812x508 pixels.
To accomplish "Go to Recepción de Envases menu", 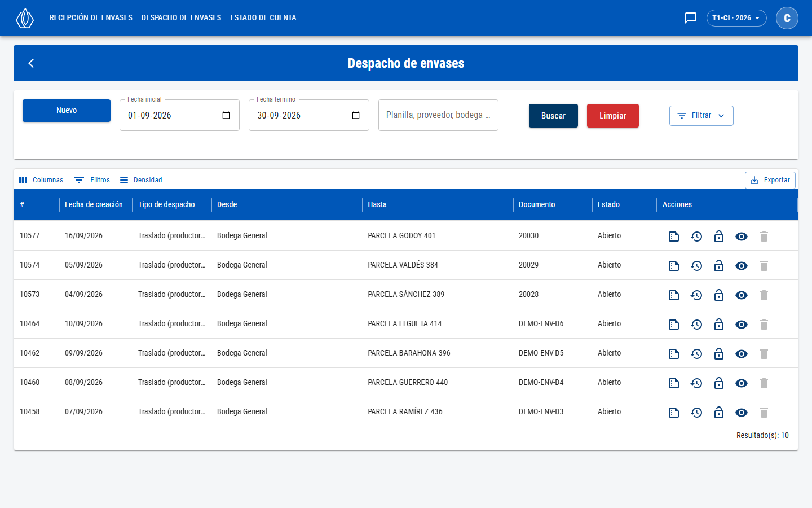I will tap(91, 18).
